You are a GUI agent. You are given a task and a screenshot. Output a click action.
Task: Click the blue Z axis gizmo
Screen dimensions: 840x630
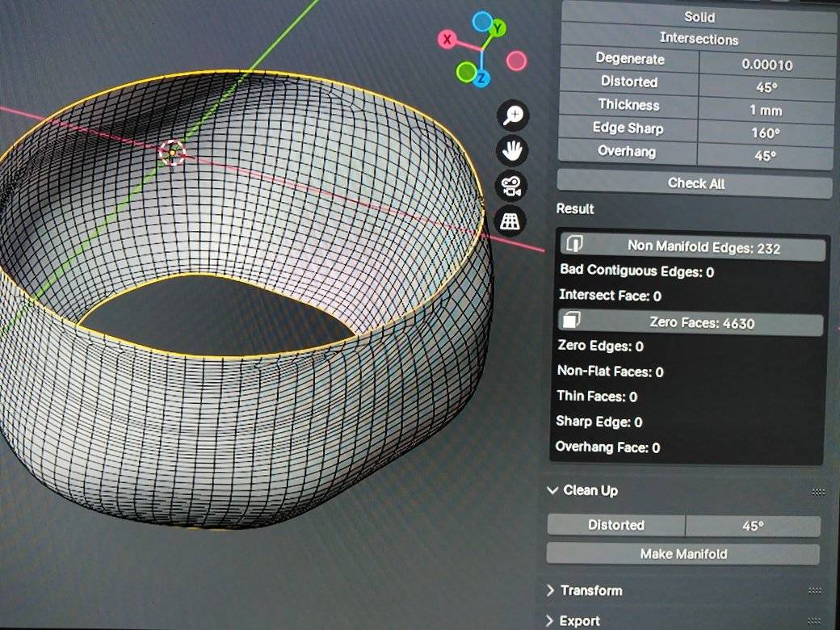click(x=481, y=78)
